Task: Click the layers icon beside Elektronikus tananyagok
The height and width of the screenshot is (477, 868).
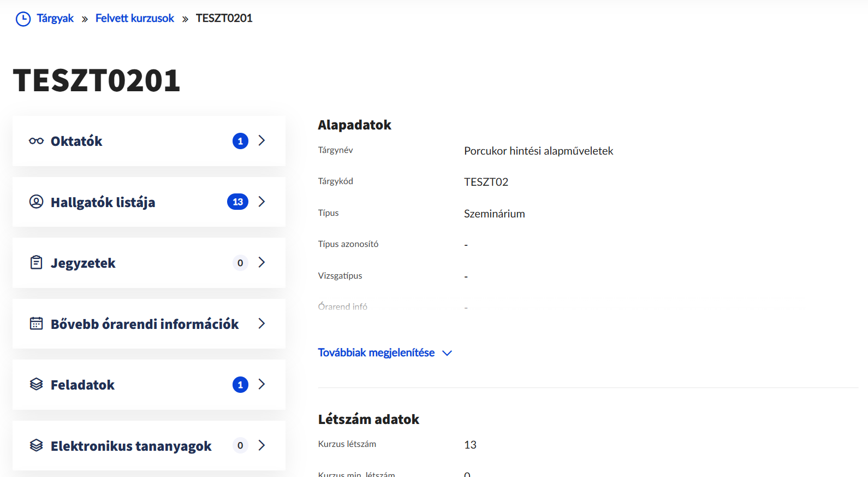Action: [36, 445]
